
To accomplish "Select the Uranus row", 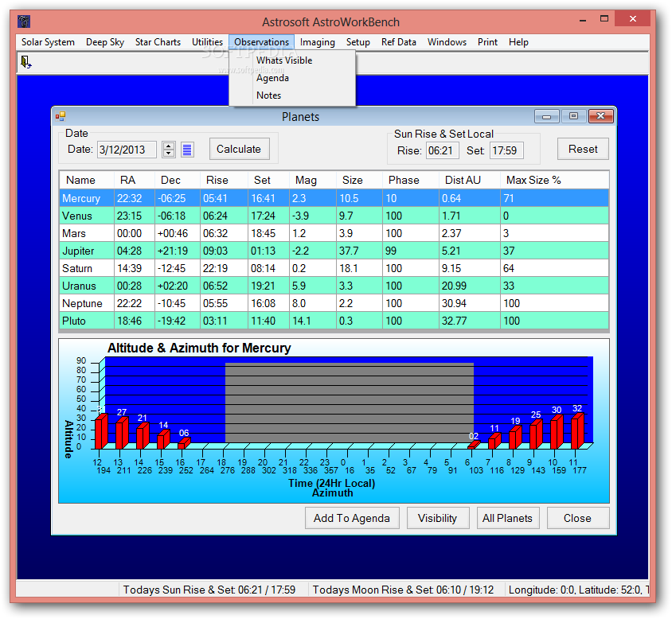I will pyautogui.click(x=334, y=286).
